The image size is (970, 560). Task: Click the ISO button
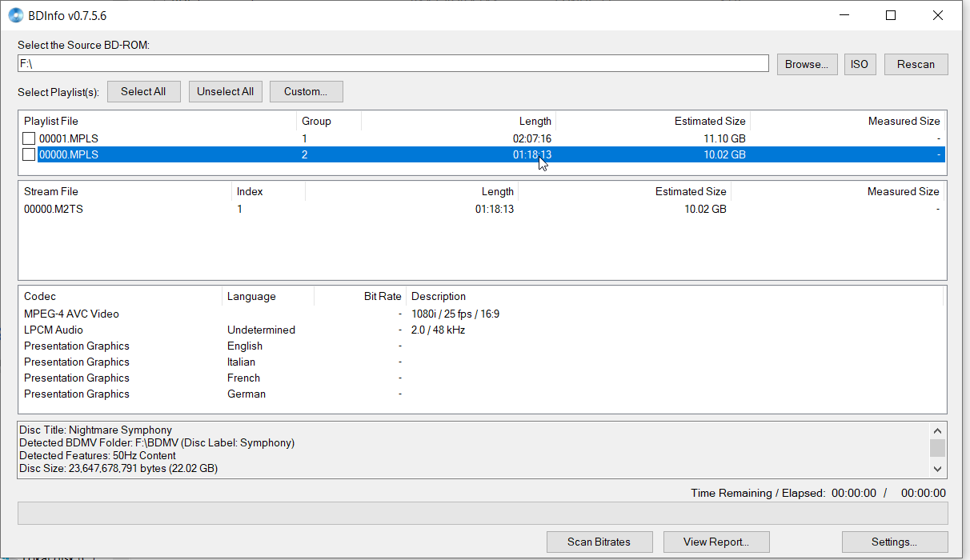tap(860, 64)
